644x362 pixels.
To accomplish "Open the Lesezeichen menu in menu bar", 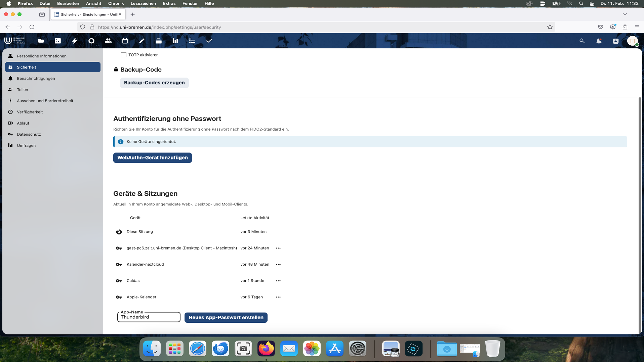I will [x=143, y=3].
